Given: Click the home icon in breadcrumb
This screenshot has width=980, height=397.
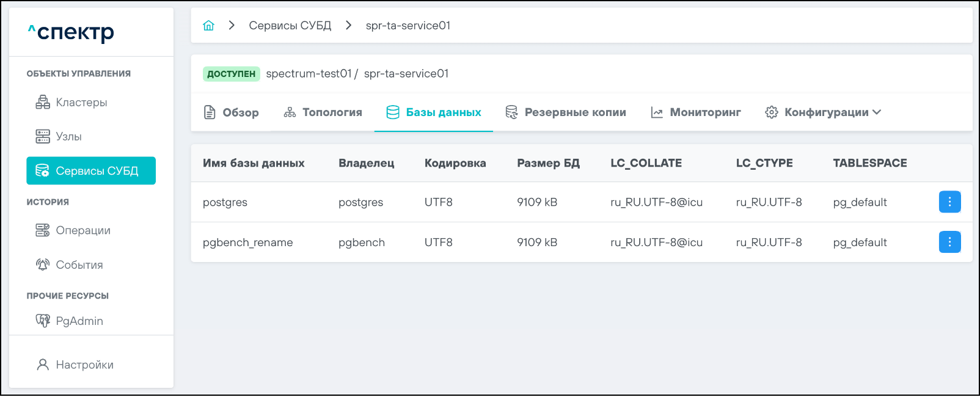Looking at the screenshot, I should [209, 26].
